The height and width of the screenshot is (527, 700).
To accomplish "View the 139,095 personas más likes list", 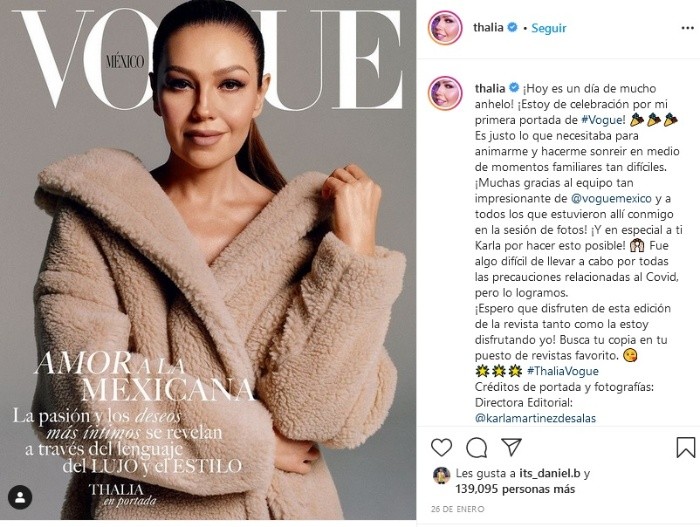I will (x=515, y=489).
